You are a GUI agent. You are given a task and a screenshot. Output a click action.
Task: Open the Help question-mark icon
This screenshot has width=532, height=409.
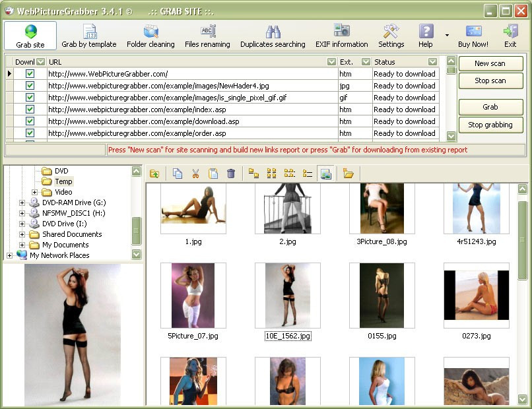(426, 36)
